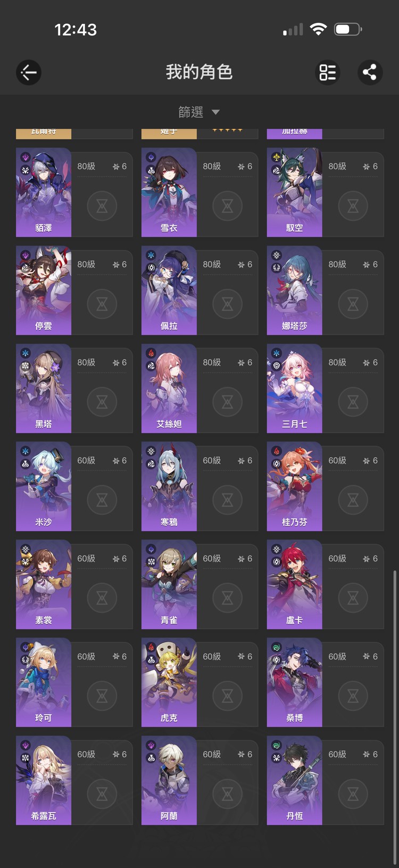Open the share icon
Image resolution: width=399 pixels, height=868 pixels.
(370, 72)
